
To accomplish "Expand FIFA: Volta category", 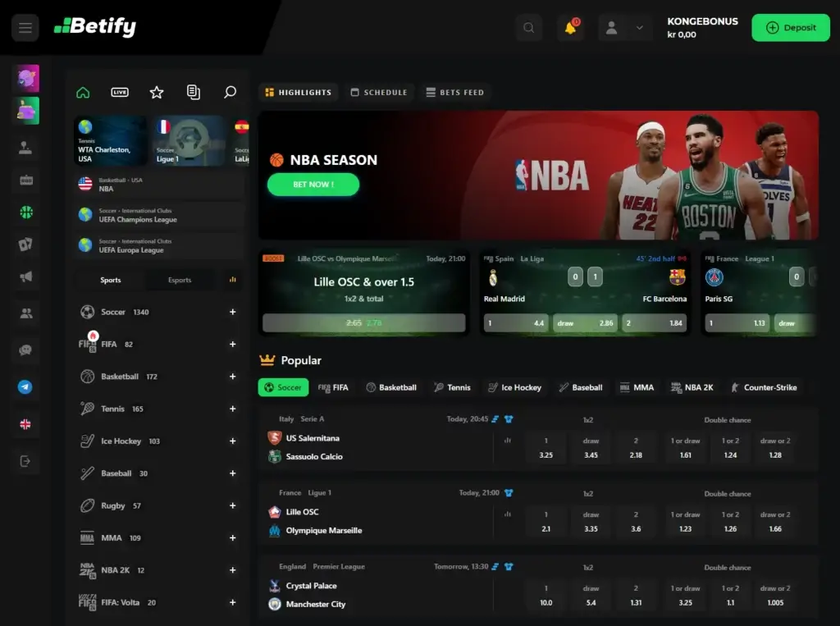I will [x=232, y=602].
